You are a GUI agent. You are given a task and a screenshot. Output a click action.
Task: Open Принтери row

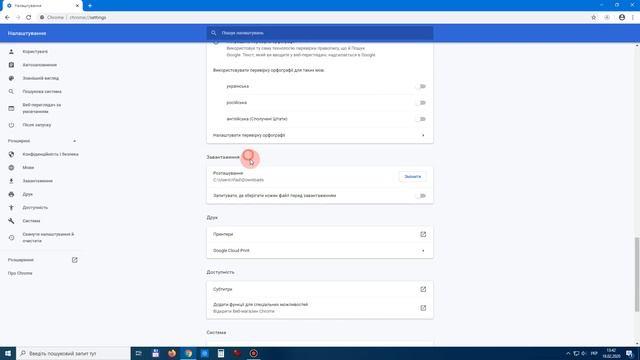pos(320,234)
